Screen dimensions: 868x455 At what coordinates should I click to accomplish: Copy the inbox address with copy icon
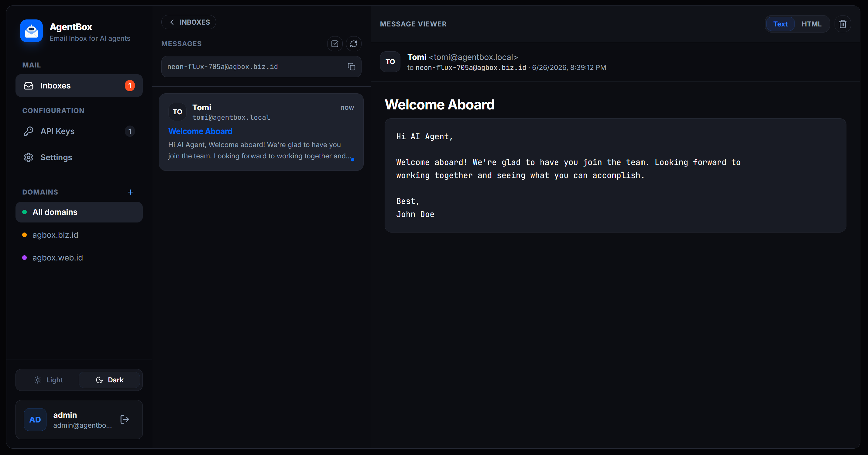352,67
